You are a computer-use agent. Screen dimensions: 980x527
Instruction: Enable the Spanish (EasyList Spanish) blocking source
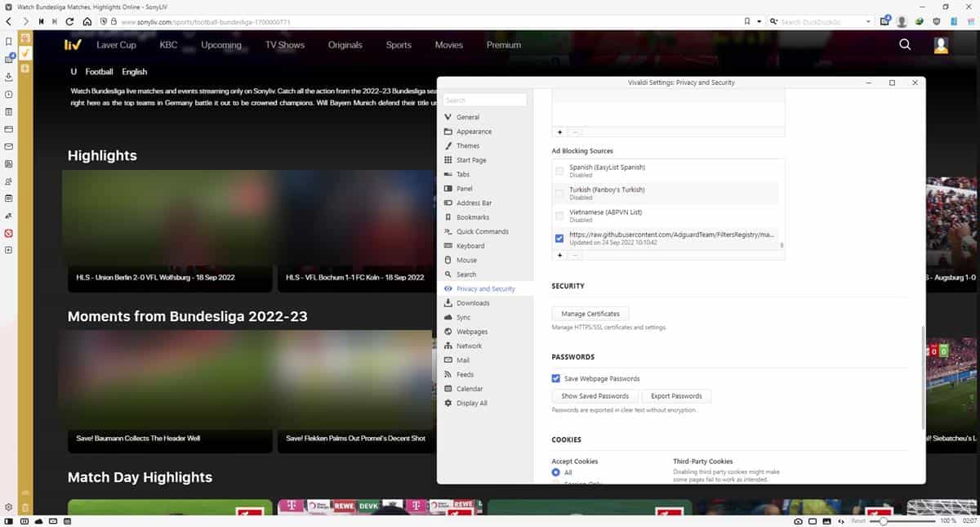point(559,171)
